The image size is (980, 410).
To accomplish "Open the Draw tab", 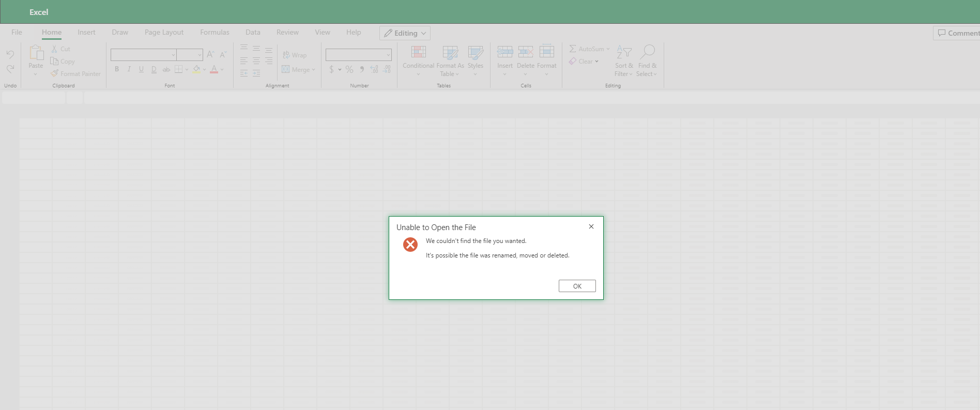I will (120, 32).
